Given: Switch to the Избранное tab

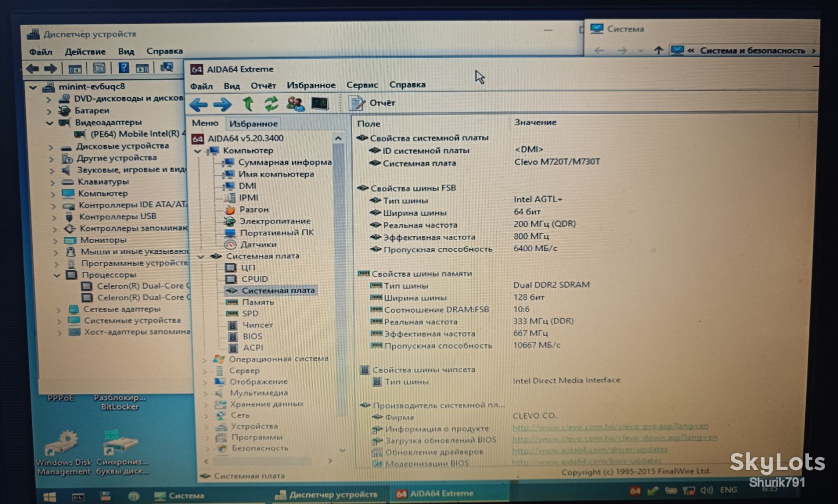Looking at the screenshot, I should [x=253, y=124].
